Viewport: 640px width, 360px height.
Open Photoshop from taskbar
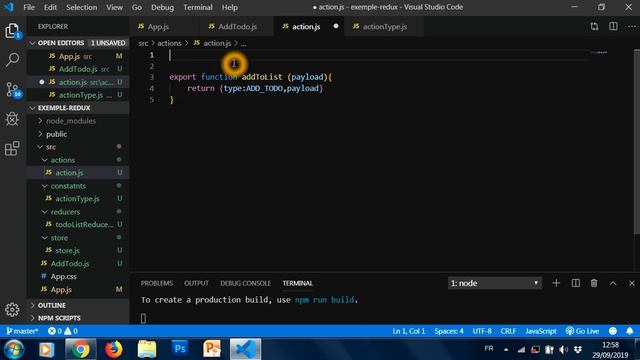point(180,349)
